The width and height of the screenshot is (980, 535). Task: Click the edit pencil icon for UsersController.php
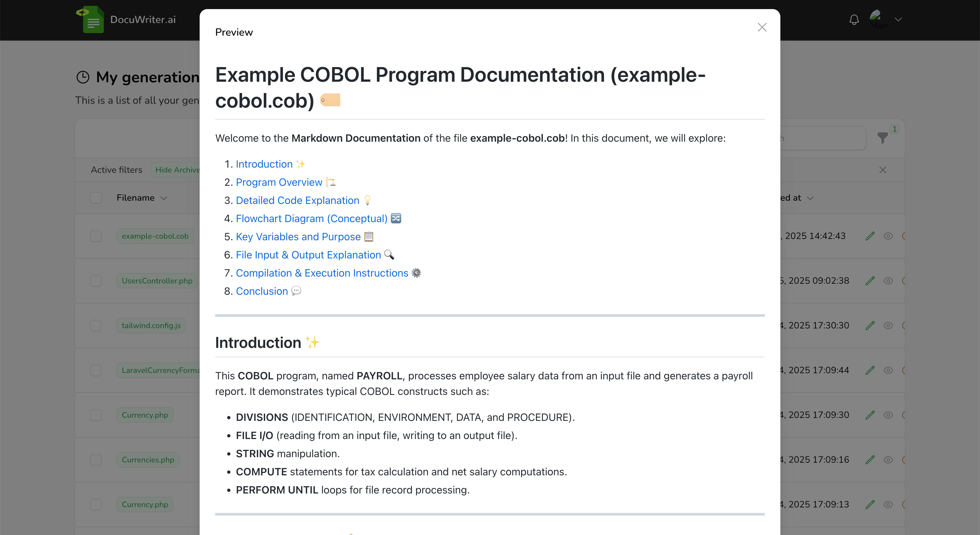[870, 280]
